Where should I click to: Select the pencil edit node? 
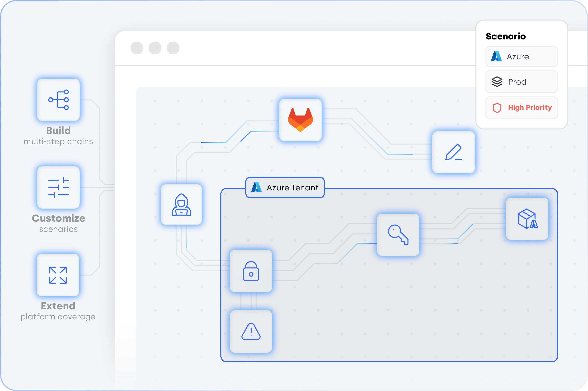tap(454, 152)
